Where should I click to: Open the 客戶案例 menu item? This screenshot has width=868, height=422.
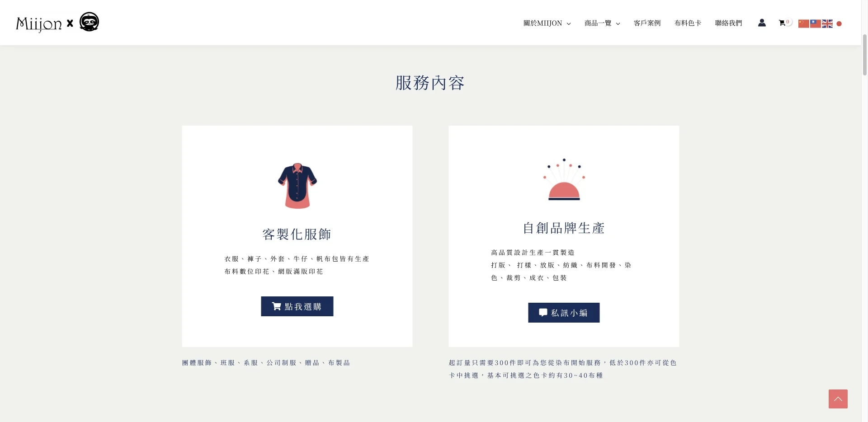647,23
